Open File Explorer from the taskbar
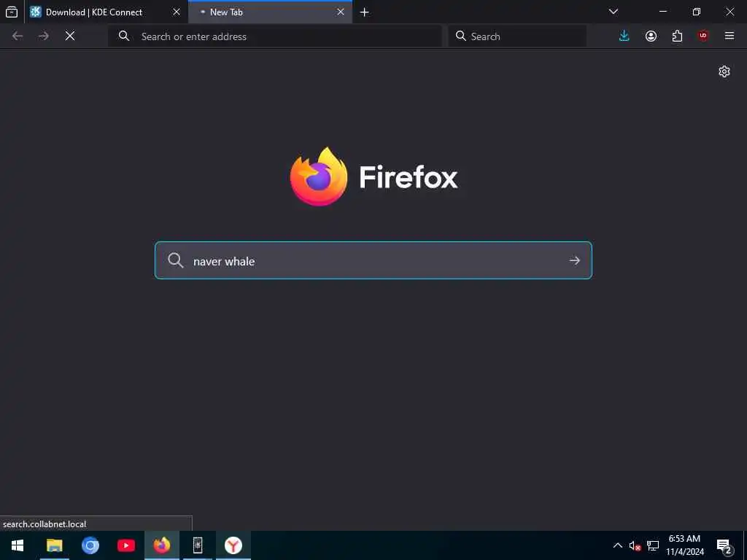 click(x=54, y=545)
